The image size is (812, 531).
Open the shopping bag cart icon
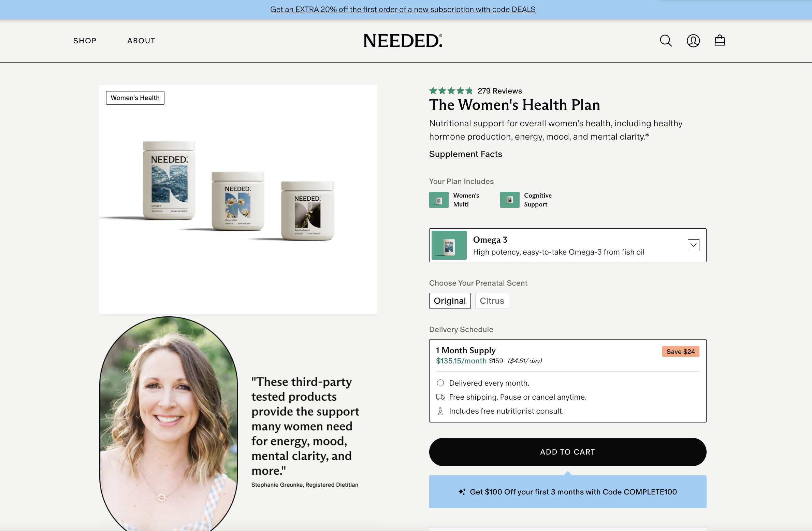[720, 40]
